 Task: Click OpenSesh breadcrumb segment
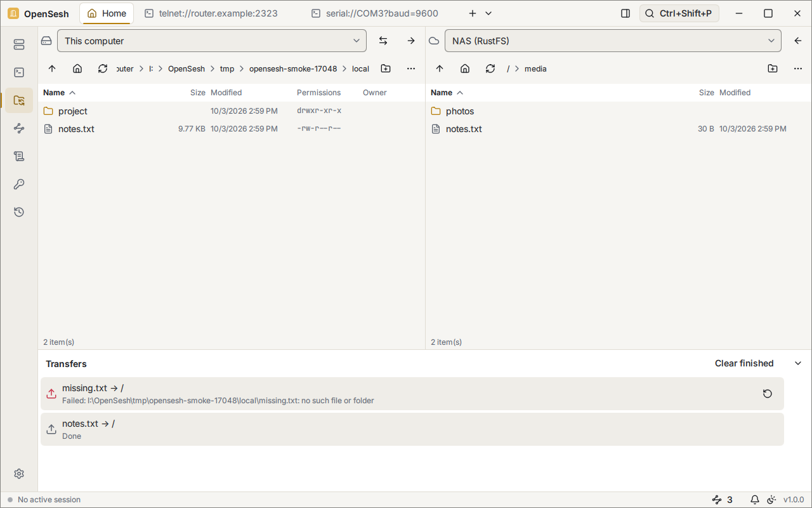187,69
